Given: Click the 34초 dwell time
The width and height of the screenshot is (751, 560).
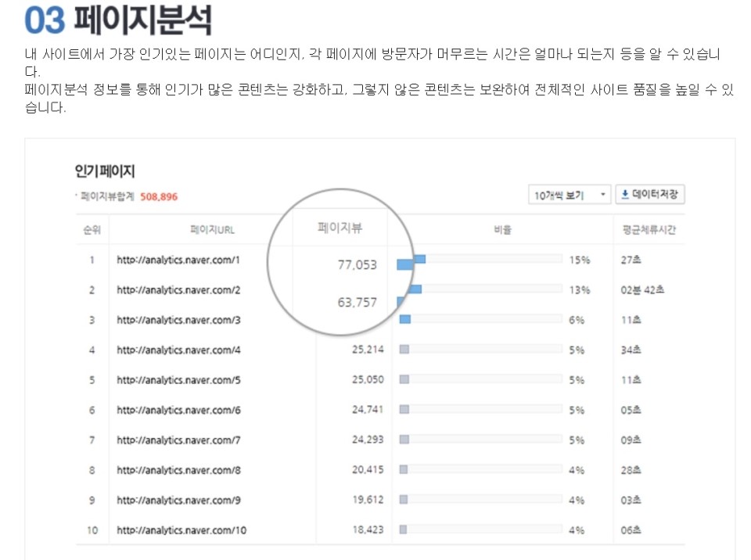Looking at the screenshot, I should (631, 350).
